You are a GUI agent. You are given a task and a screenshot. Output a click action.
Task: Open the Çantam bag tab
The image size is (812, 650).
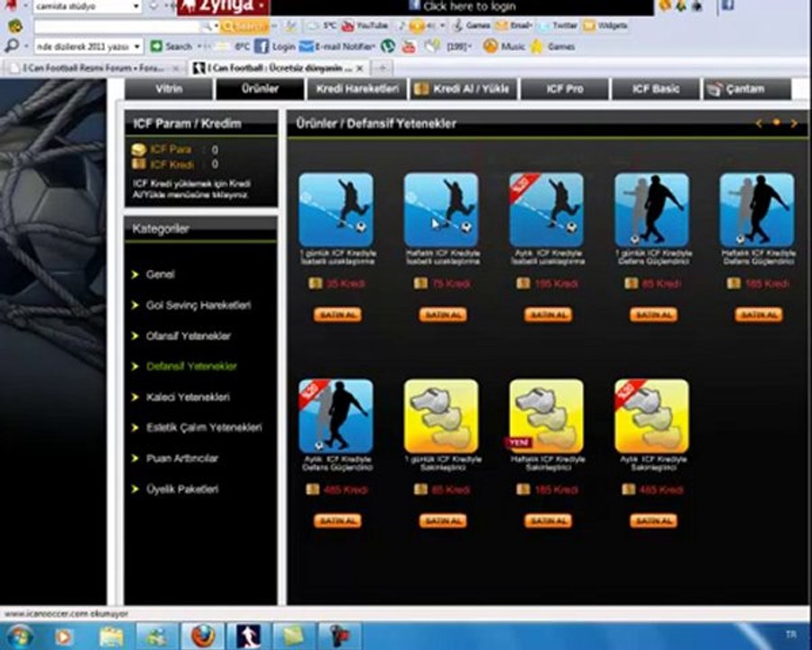[747, 88]
